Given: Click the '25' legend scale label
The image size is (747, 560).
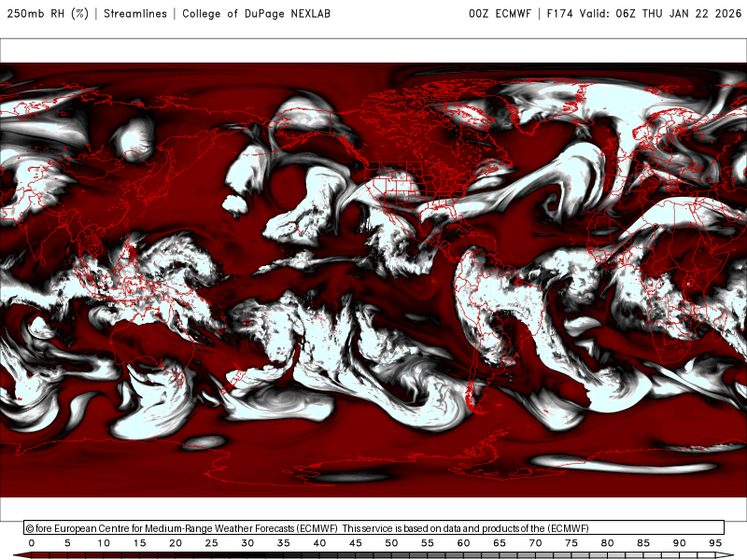Looking at the screenshot, I should point(212,543).
